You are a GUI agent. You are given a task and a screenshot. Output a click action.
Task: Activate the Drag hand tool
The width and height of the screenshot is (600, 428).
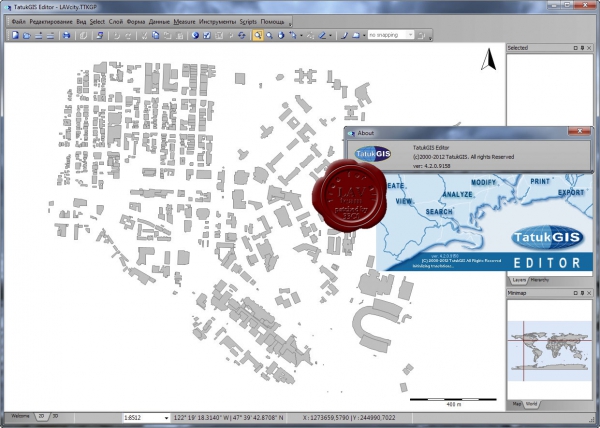281,36
